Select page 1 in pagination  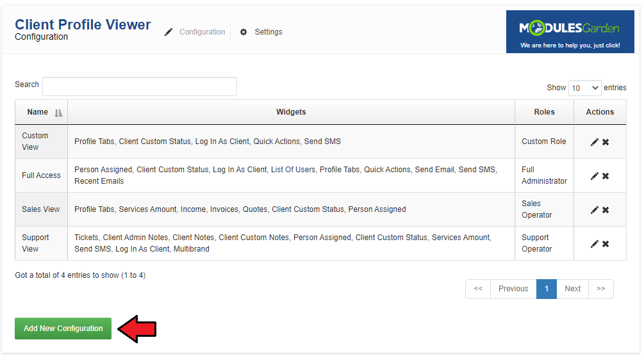click(x=546, y=289)
